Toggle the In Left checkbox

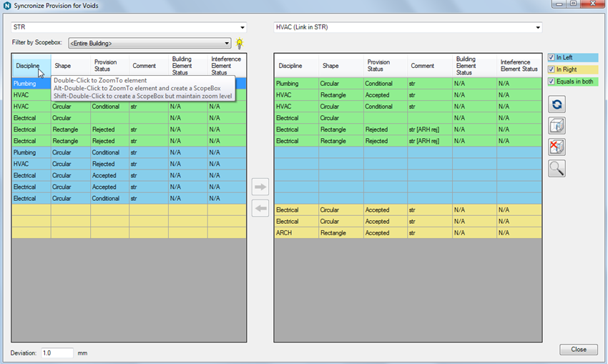coord(551,57)
